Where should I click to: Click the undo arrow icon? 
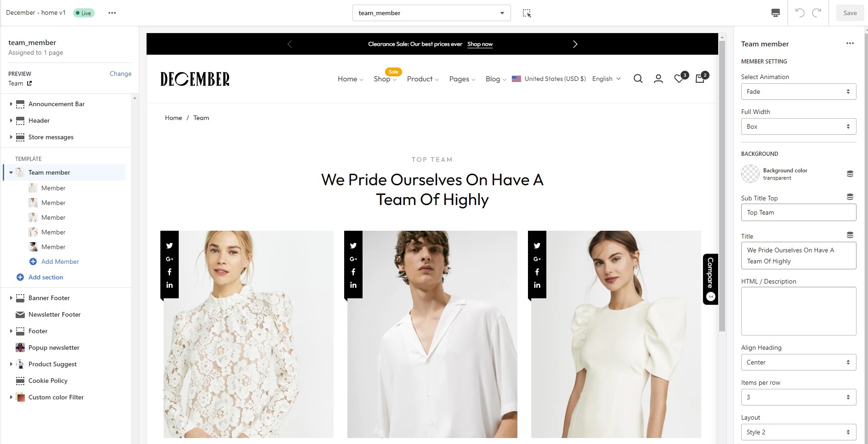(800, 13)
